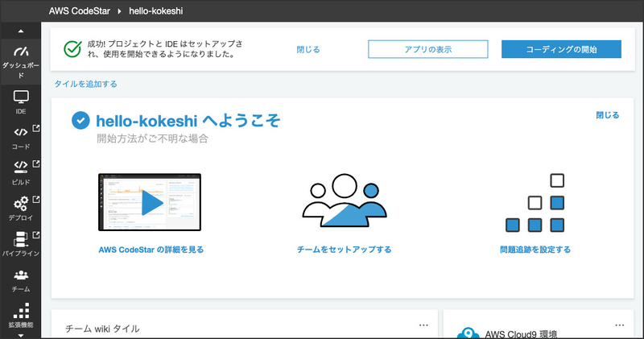Click the Code external-link arrow icon
Screen dimensions: 644x339
coord(36,128)
